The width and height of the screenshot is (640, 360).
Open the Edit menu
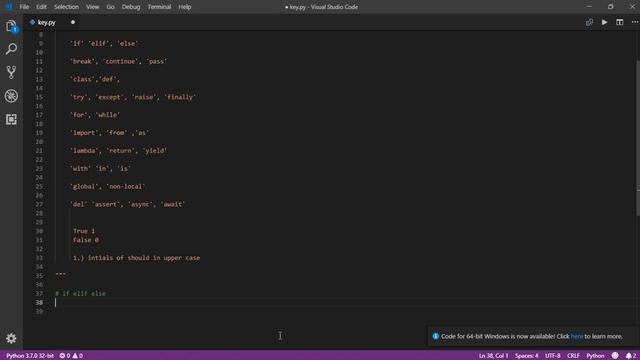(41, 7)
